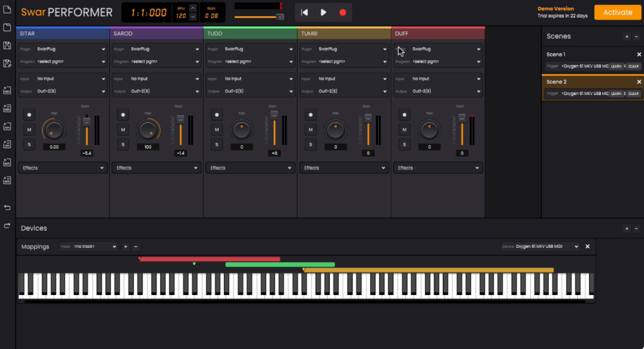The width and height of the screenshot is (644, 349).
Task: Open the SITAR Plugin dropdown
Action: [62, 49]
